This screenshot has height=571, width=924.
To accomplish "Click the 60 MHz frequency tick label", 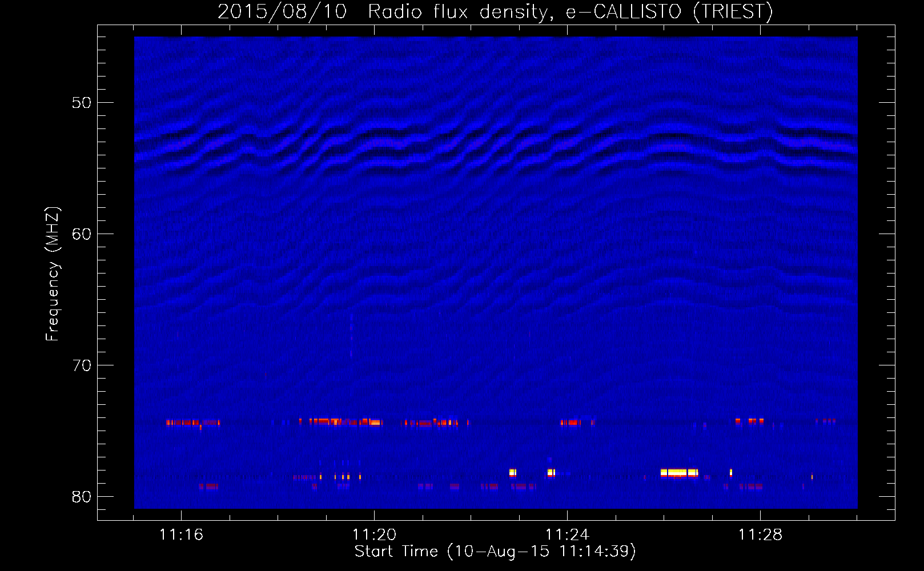I will pos(82,234).
